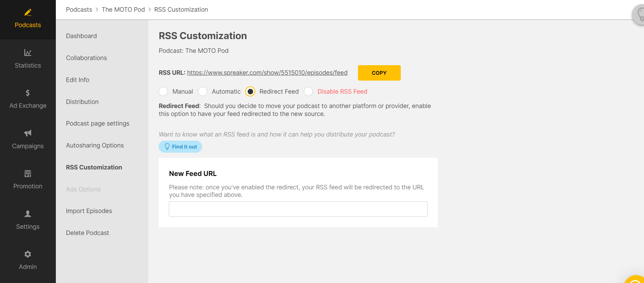Open Campaigns via the megaphone icon
The image size is (644, 283).
28,133
